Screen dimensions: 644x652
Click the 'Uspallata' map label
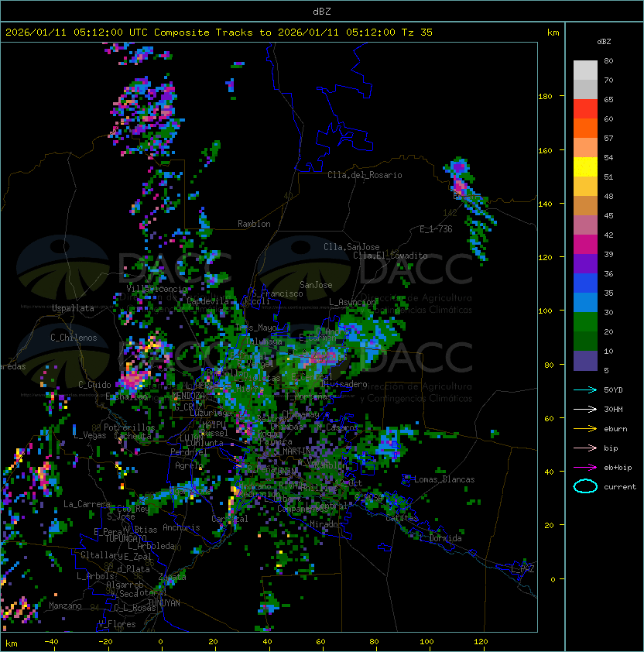click(x=73, y=308)
